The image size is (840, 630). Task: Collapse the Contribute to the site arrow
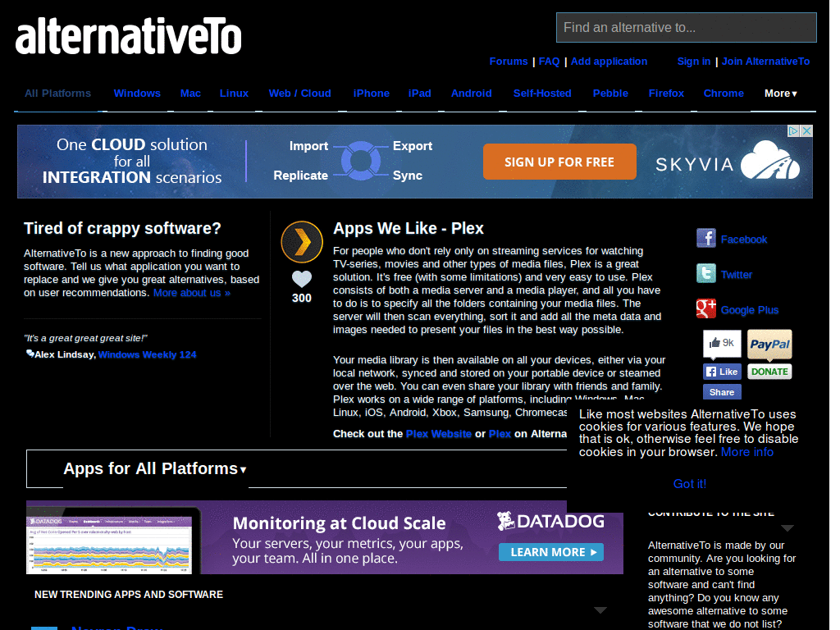[787, 528]
